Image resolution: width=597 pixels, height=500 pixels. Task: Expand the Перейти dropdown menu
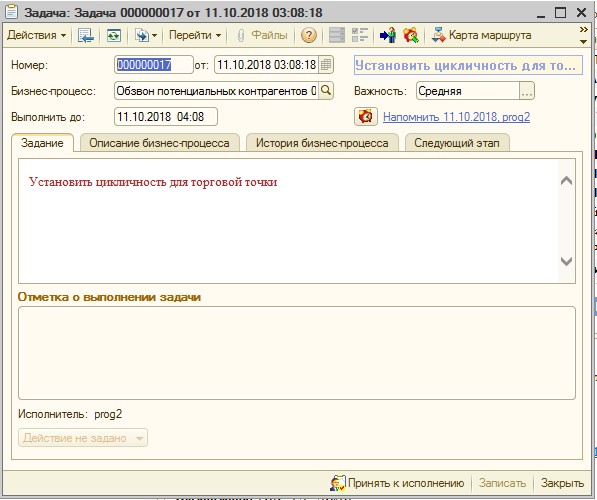click(x=195, y=35)
